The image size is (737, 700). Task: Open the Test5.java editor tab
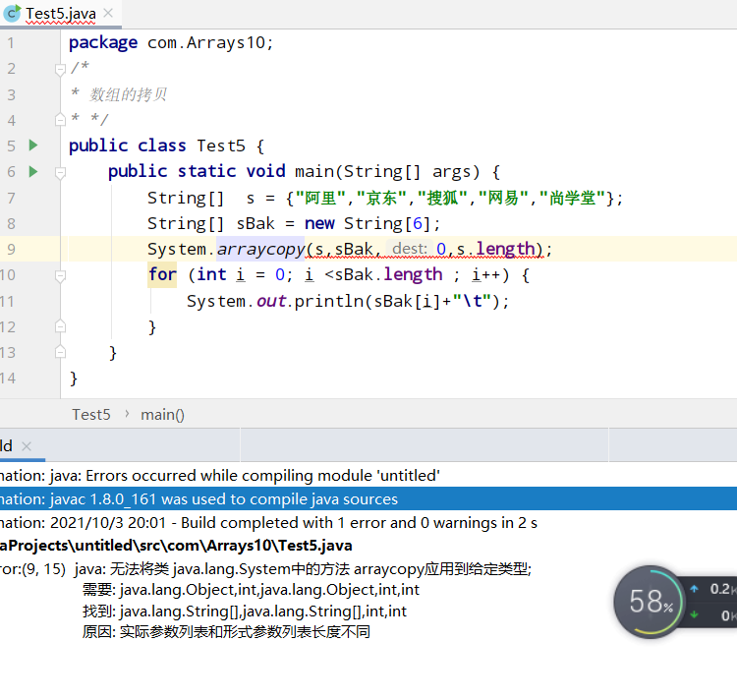[61, 14]
